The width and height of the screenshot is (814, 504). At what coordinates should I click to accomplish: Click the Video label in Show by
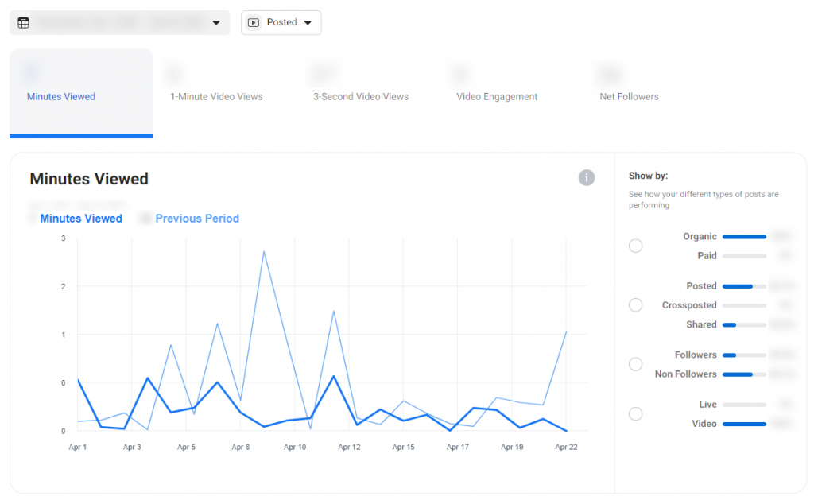point(704,424)
